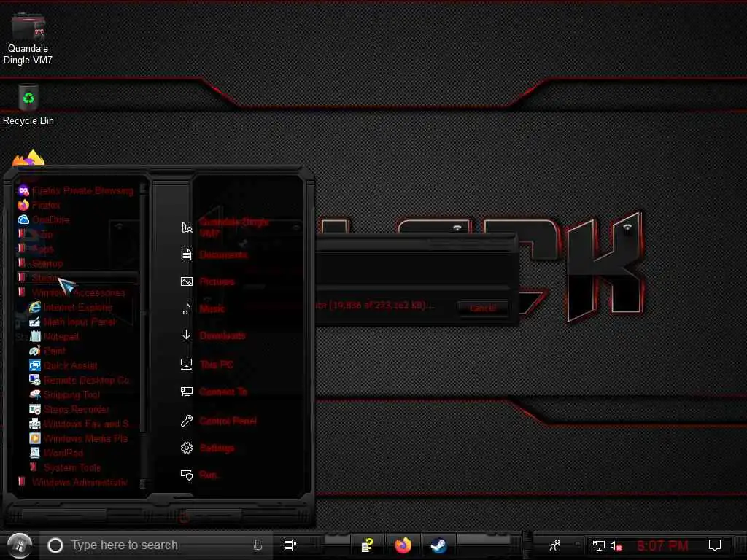Focus the 'Type here to search' box
This screenshot has height=560, width=747.
click(x=156, y=545)
